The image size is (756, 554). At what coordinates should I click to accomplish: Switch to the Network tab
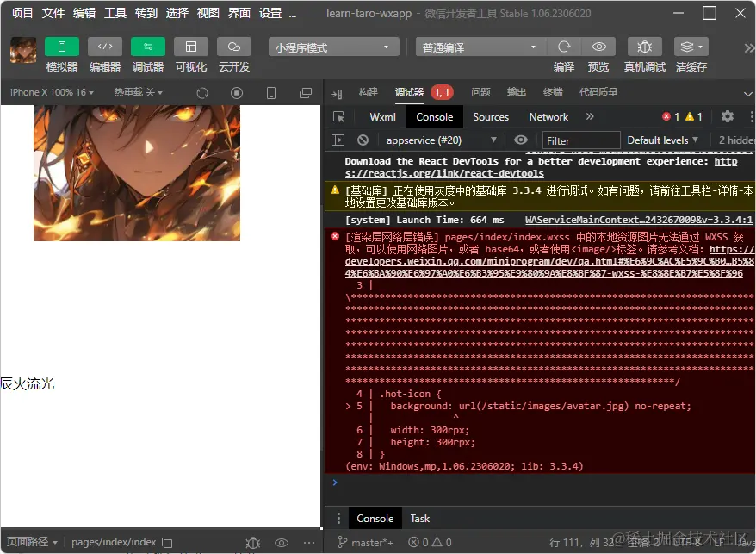coord(548,116)
